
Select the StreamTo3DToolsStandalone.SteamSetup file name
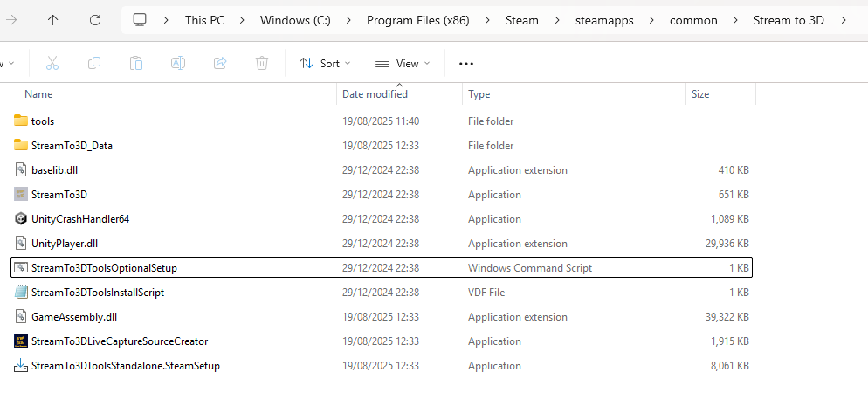126,366
